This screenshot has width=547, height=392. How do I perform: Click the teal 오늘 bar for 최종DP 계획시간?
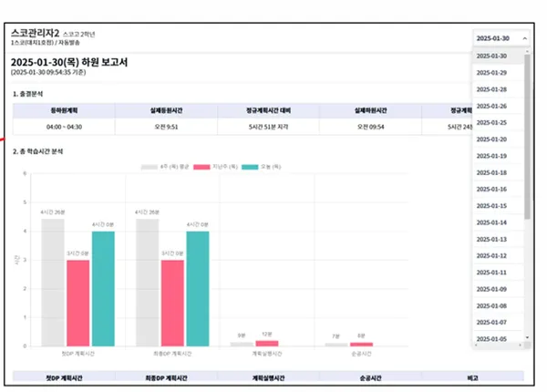(198, 289)
